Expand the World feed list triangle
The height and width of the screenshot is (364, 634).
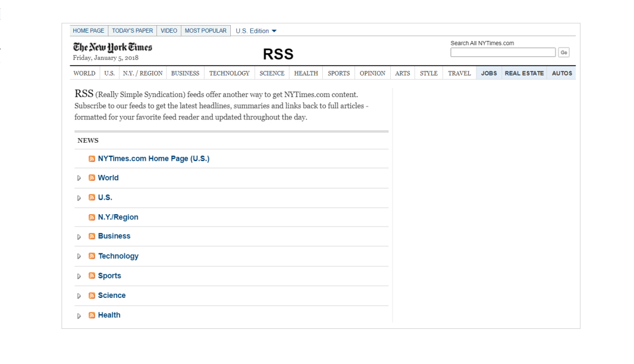[x=79, y=178]
